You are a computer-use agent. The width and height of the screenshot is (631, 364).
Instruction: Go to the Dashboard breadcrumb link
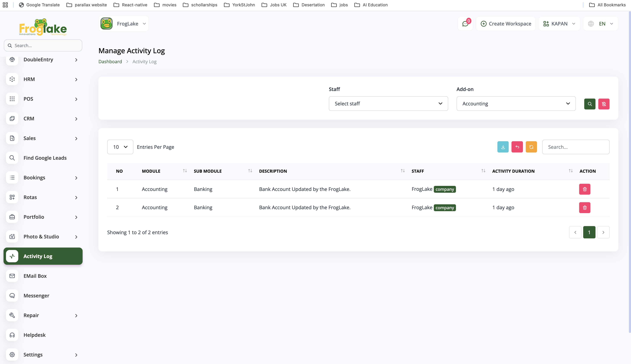[110, 61]
